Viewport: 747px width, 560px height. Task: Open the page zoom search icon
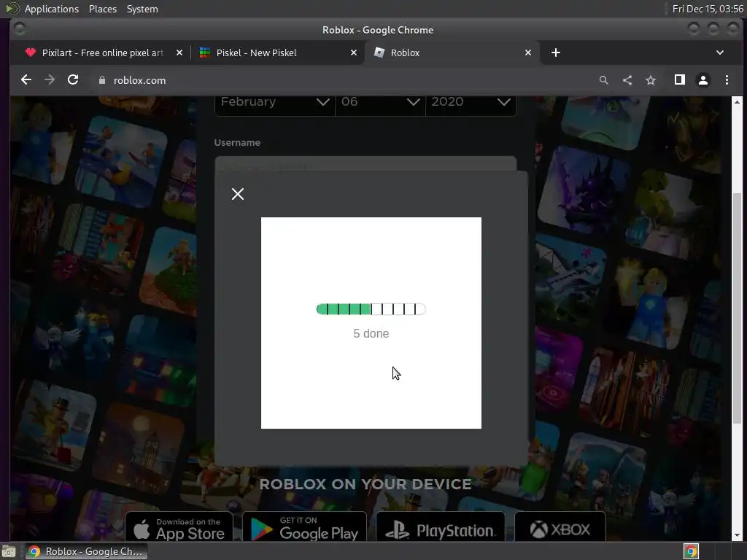point(603,80)
